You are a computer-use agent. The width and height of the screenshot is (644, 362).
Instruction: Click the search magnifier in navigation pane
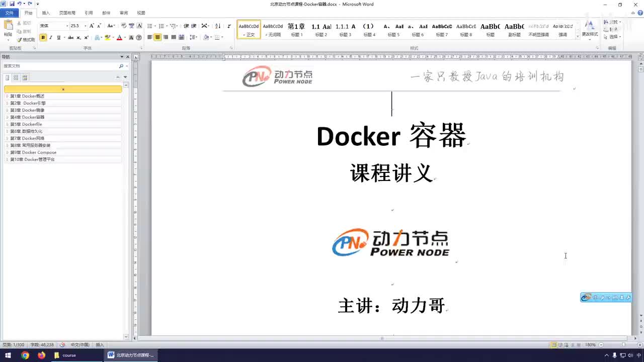click(121, 66)
